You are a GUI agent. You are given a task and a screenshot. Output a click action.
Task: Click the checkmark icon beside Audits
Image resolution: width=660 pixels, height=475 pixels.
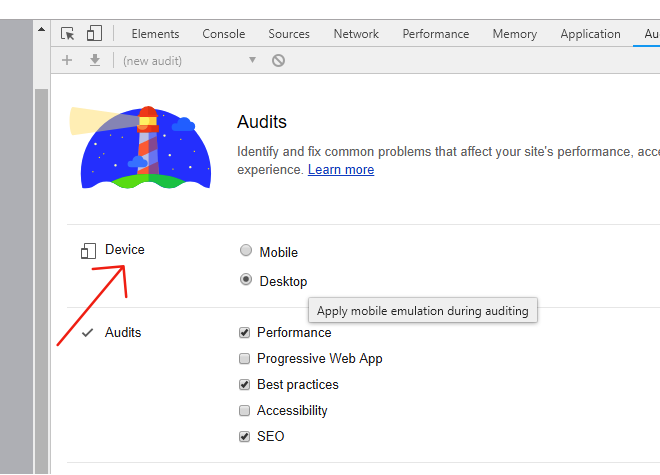pos(87,333)
